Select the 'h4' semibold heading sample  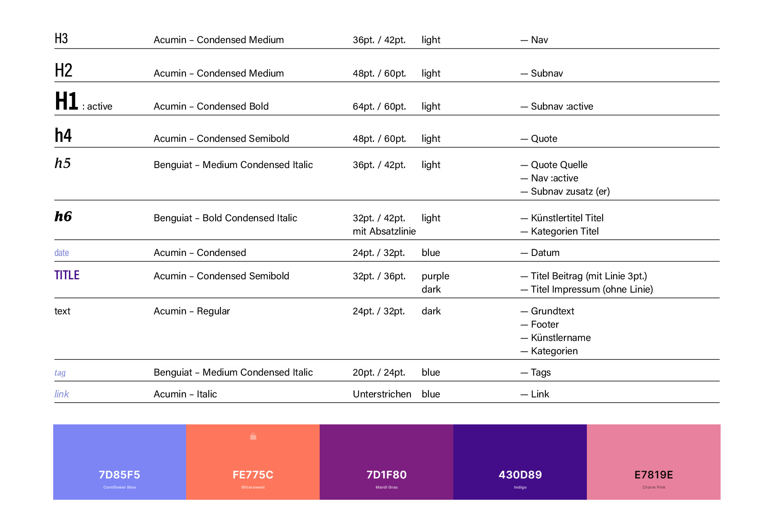[x=63, y=135]
